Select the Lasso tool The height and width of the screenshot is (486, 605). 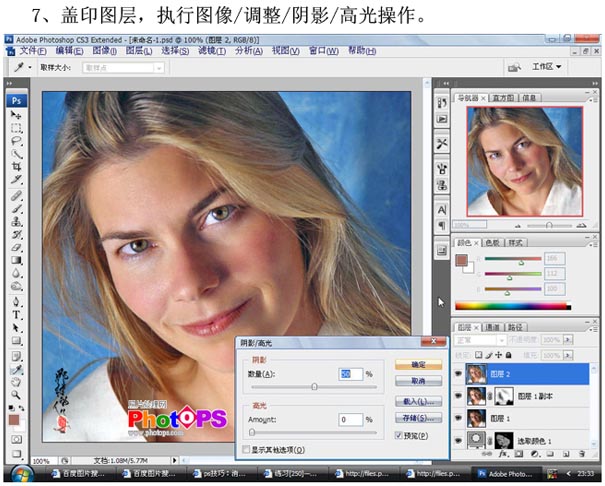(17, 142)
